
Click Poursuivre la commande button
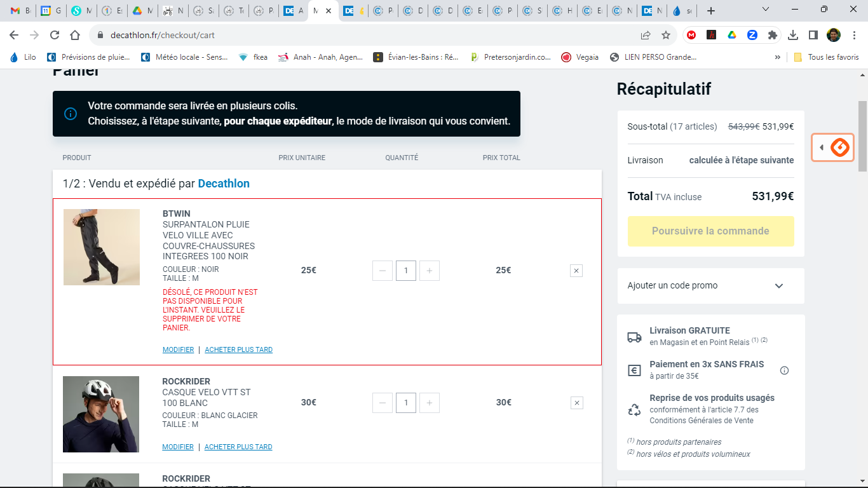[x=710, y=231]
